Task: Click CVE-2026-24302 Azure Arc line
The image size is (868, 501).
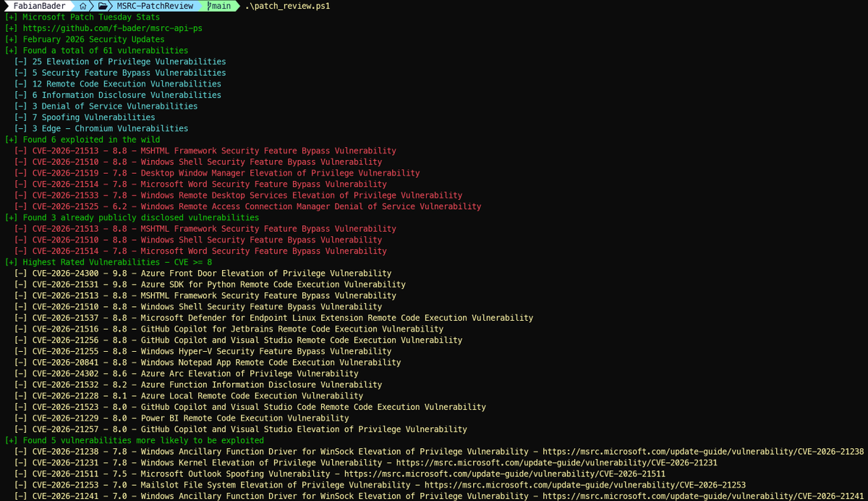Action: 187,374
